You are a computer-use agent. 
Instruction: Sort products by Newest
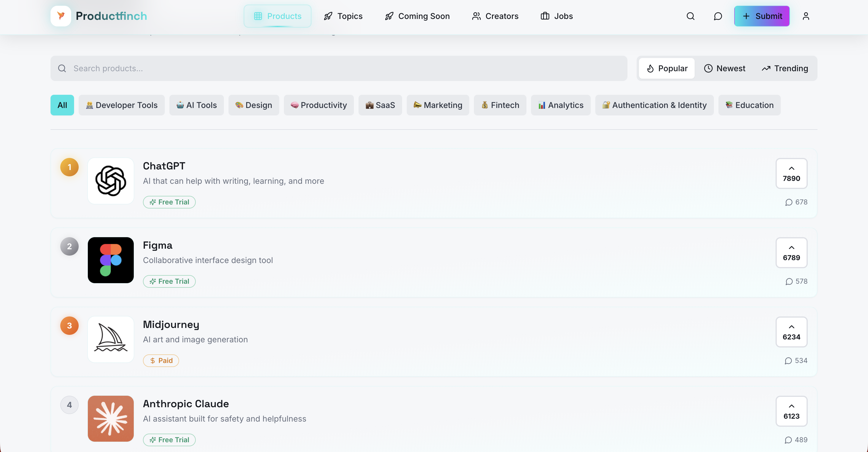tap(724, 68)
